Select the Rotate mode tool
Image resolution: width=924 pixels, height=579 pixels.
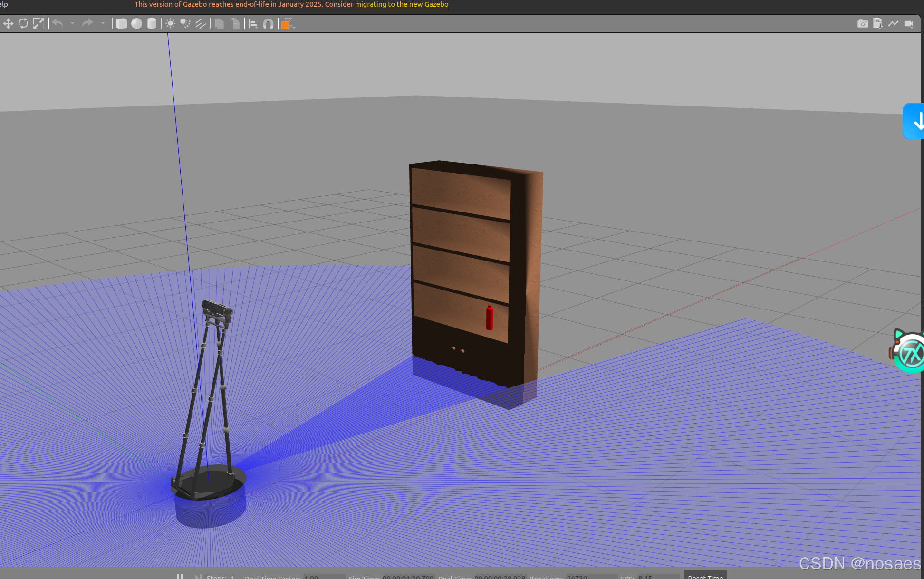[23, 24]
